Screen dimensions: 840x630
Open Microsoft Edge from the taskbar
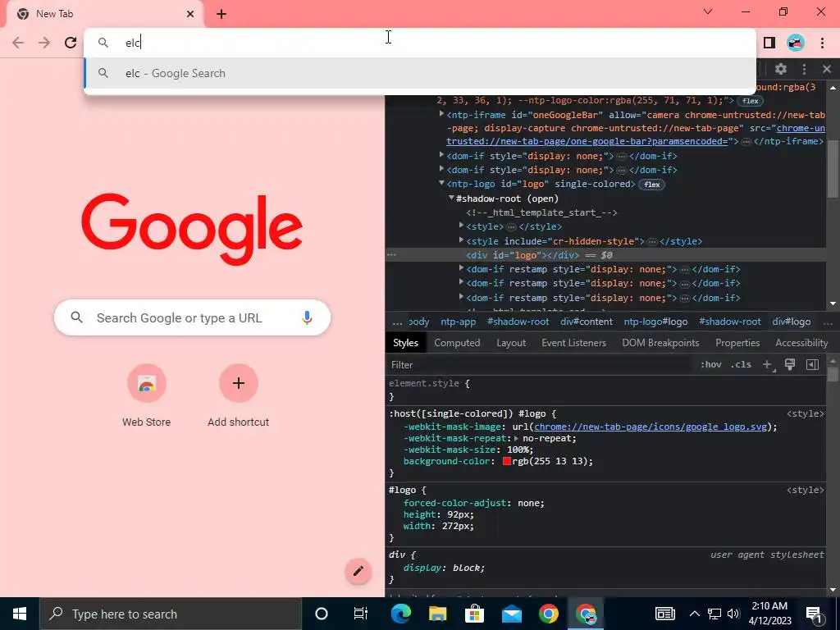pyautogui.click(x=400, y=614)
